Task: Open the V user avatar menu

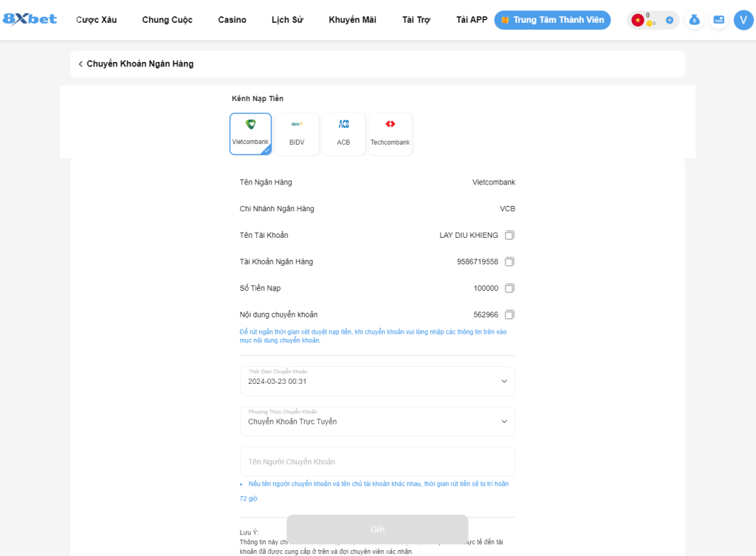Action: point(743,20)
